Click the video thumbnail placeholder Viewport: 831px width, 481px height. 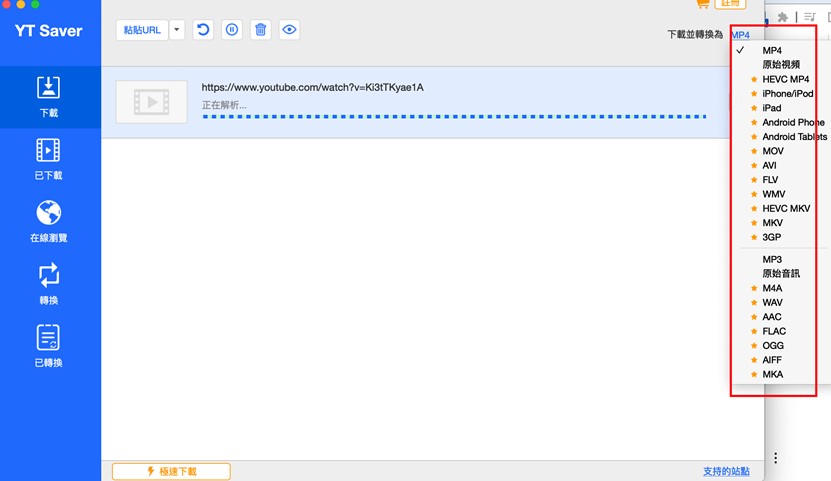pyautogui.click(x=151, y=101)
